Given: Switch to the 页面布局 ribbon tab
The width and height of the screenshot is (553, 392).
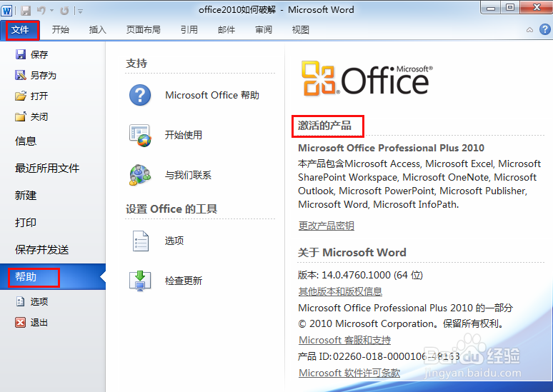Looking at the screenshot, I should 143,30.
